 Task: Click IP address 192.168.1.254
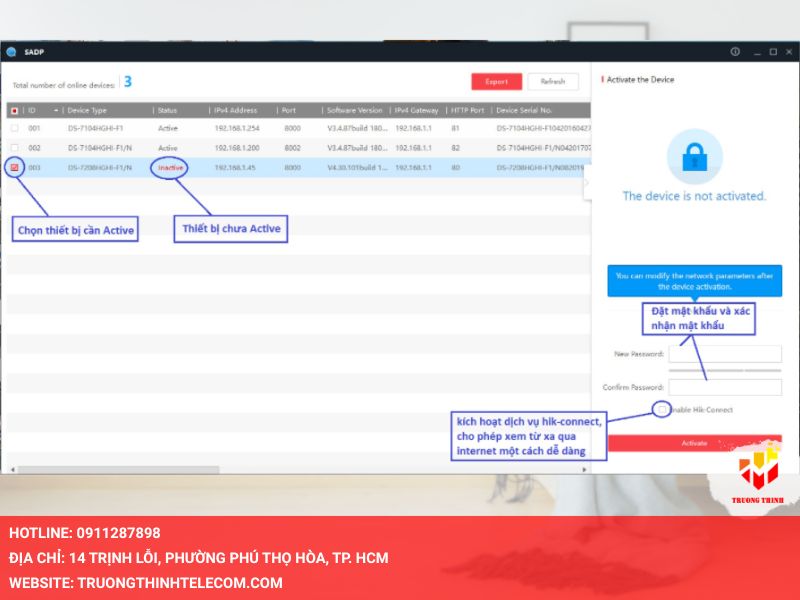pos(237,128)
